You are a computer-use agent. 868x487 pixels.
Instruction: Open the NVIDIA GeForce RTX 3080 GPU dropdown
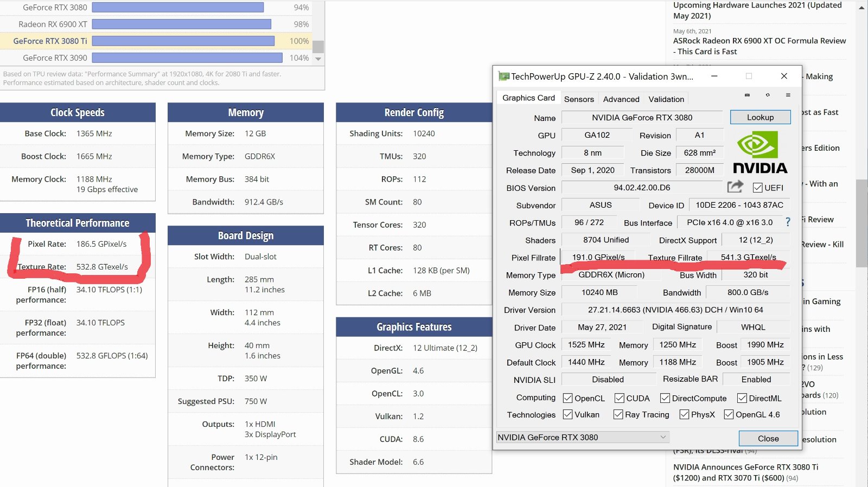583,437
